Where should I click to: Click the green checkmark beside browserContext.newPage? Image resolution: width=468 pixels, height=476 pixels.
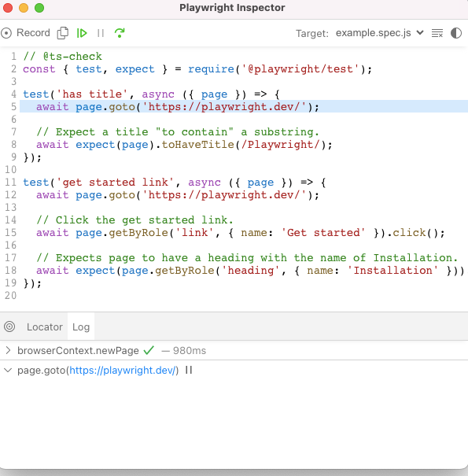(x=149, y=350)
